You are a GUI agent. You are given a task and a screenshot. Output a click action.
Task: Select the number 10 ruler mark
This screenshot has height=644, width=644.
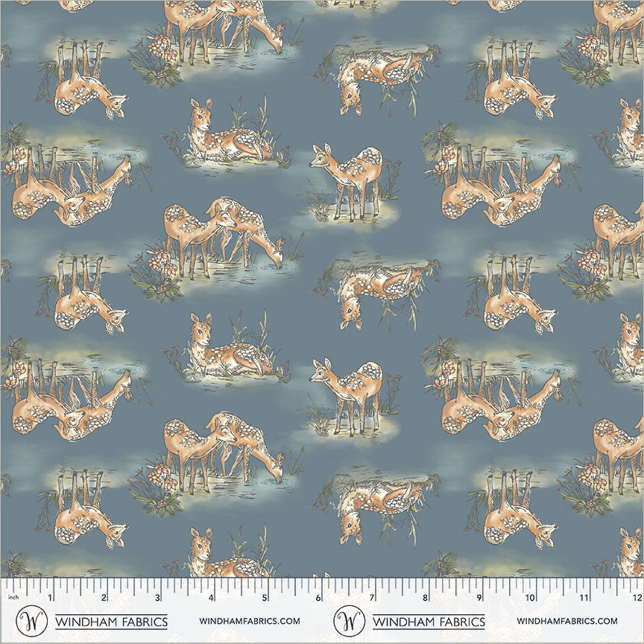point(530,598)
